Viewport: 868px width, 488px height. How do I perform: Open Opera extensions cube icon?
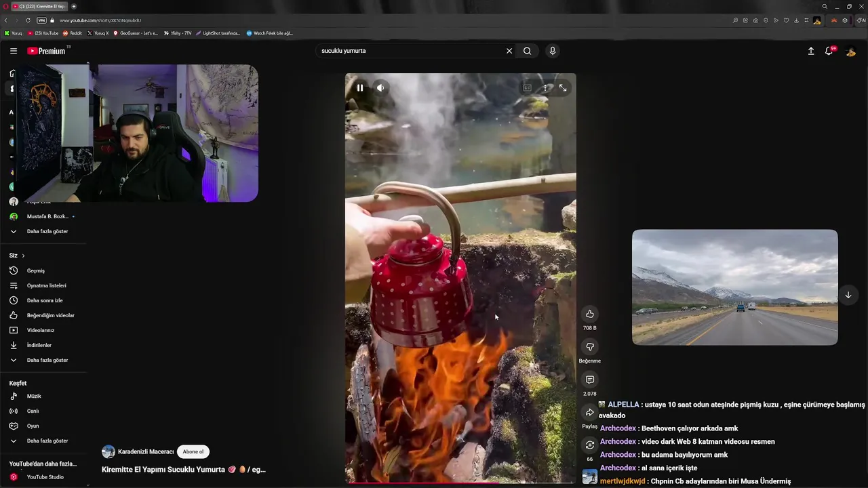click(x=845, y=20)
